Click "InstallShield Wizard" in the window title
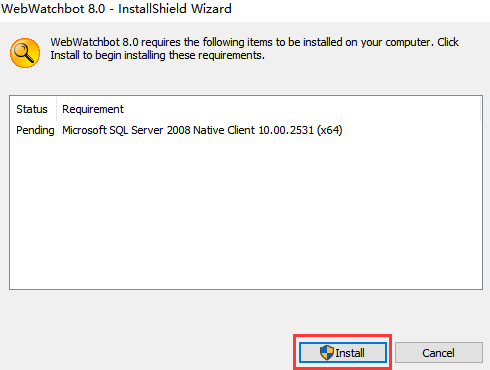 pos(175,9)
